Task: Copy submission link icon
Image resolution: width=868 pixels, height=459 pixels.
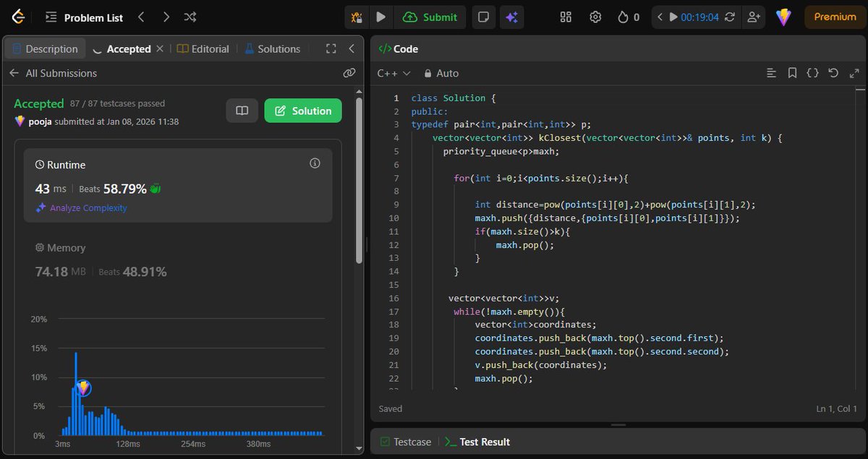Action: [x=349, y=73]
